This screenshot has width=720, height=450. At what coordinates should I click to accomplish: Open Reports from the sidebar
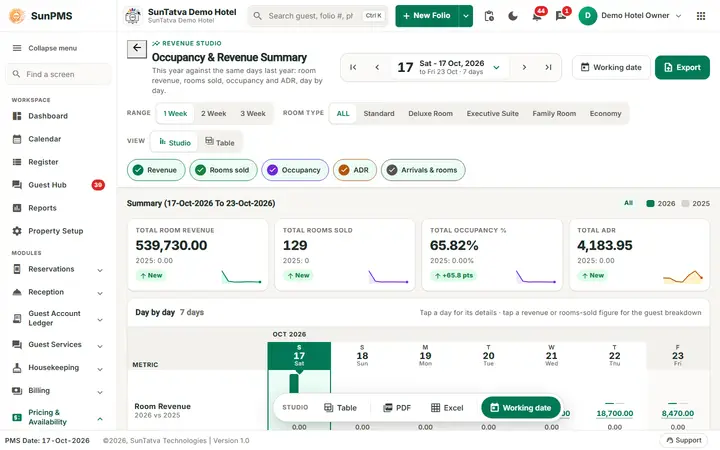(x=42, y=208)
